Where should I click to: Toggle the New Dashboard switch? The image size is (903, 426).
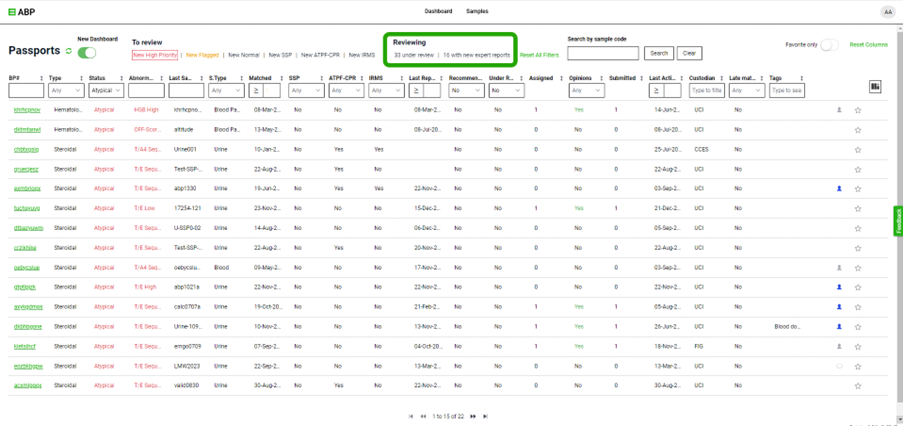[x=87, y=52]
